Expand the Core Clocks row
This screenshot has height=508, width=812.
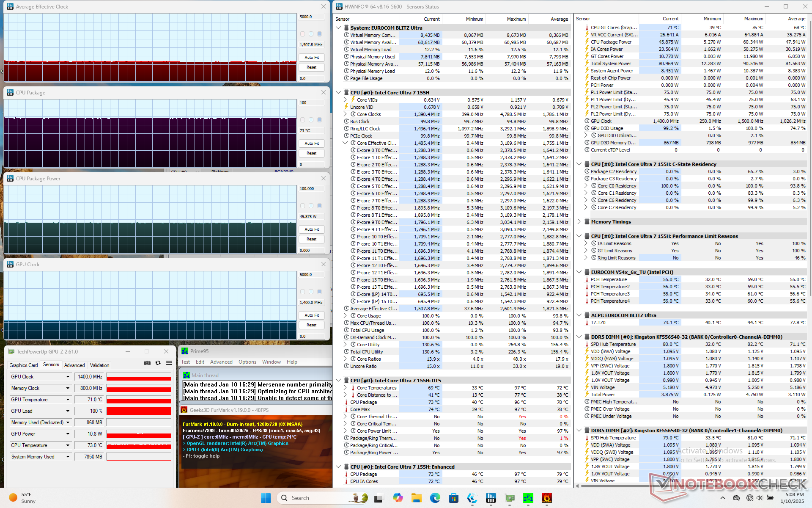pyautogui.click(x=345, y=114)
